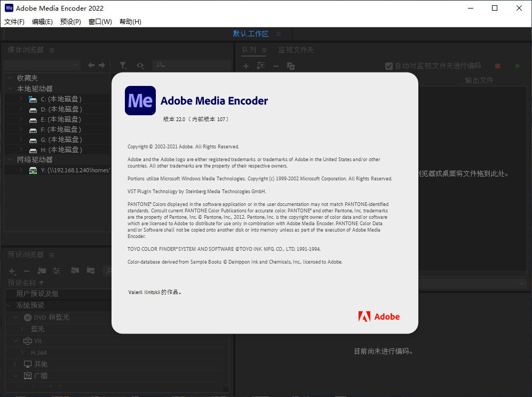Open the 窗口(W) menu

point(100,22)
